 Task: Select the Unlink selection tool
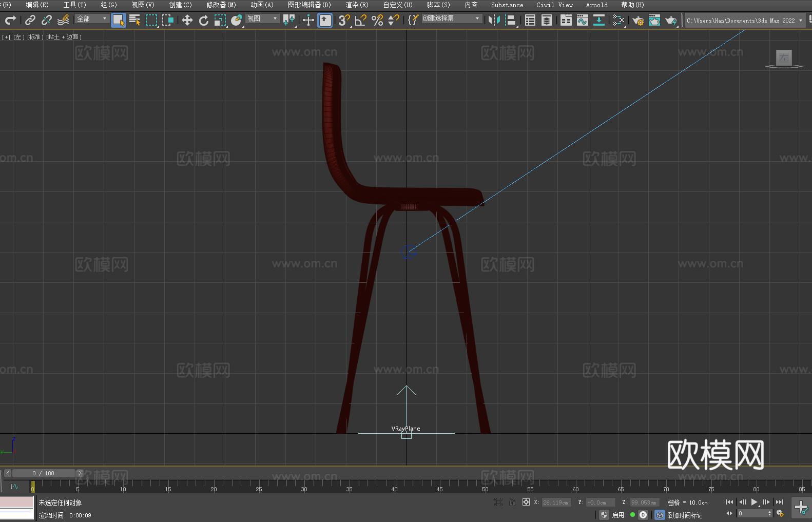pyautogui.click(x=47, y=20)
